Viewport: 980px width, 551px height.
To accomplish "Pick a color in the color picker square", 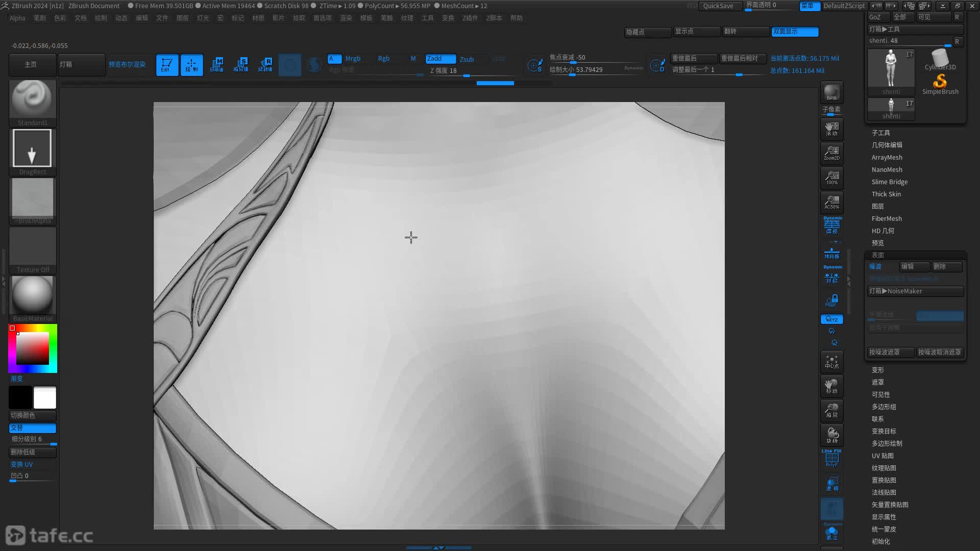I will 33,348.
